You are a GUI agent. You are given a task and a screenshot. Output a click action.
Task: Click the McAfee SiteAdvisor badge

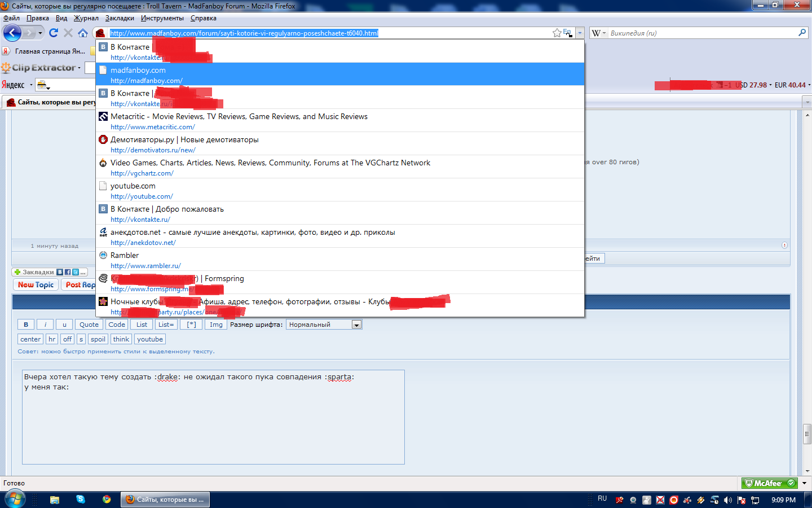770,483
